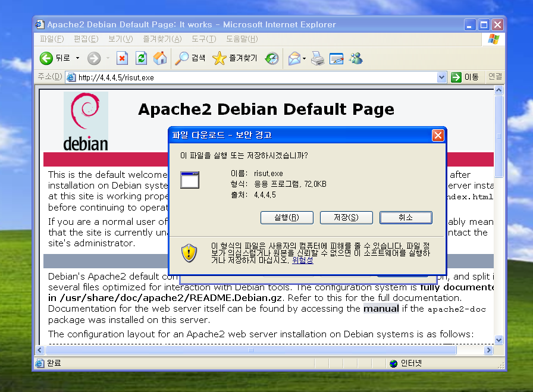Click horizontal scrollbar left arrow
Image resolution: width=533 pixels, height=392 pixels.
tap(40, 350)
